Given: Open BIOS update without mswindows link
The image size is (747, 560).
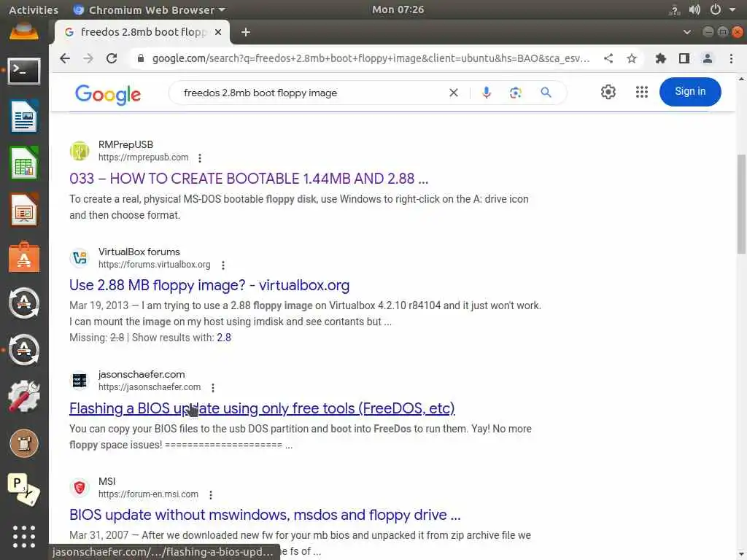Looking at the screenshot, I should click(265, 515).
